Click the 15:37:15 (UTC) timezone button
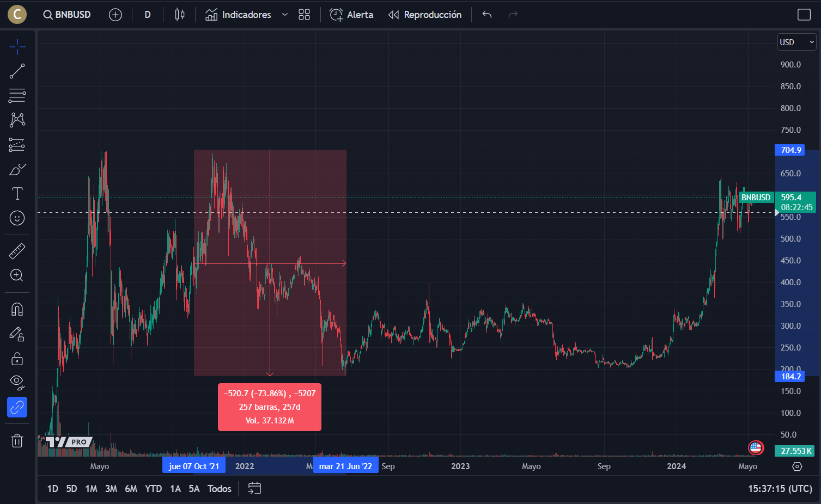 point(780,489)
